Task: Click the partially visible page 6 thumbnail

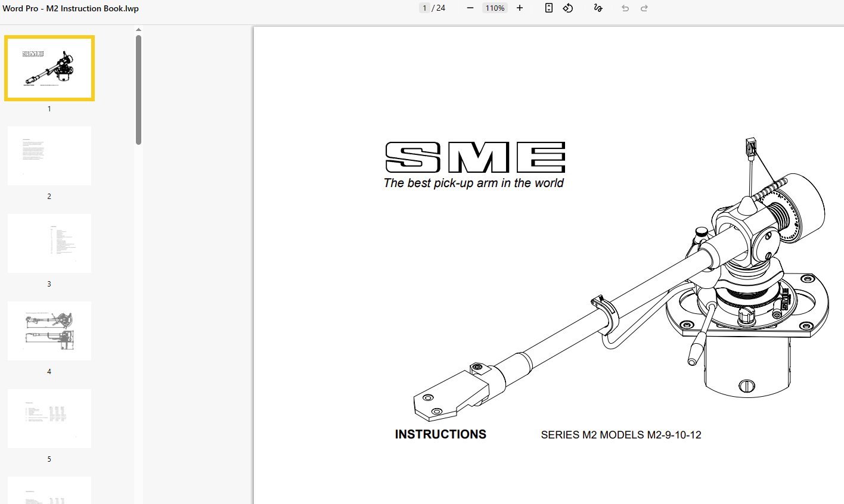Action: pos(49,490)
